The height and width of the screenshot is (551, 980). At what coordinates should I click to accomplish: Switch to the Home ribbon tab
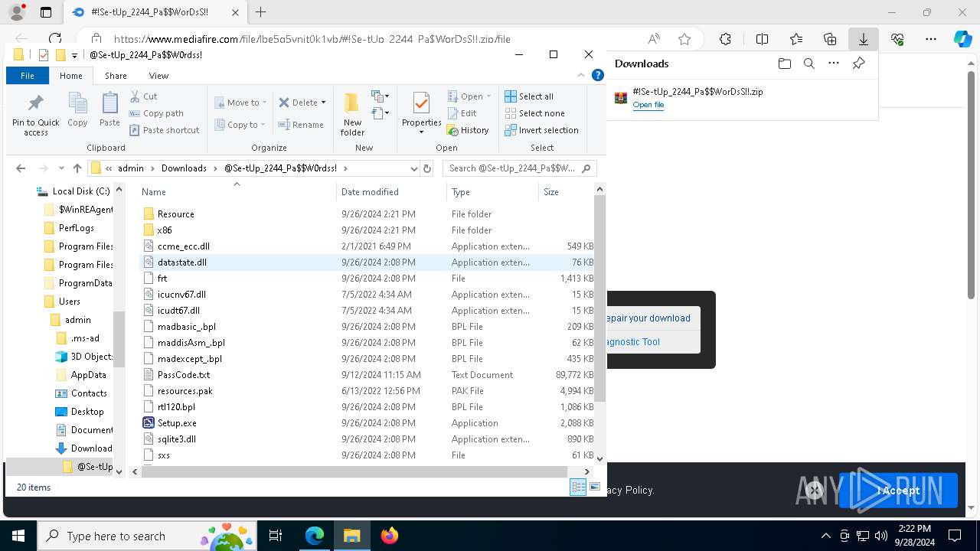[70, 76]
